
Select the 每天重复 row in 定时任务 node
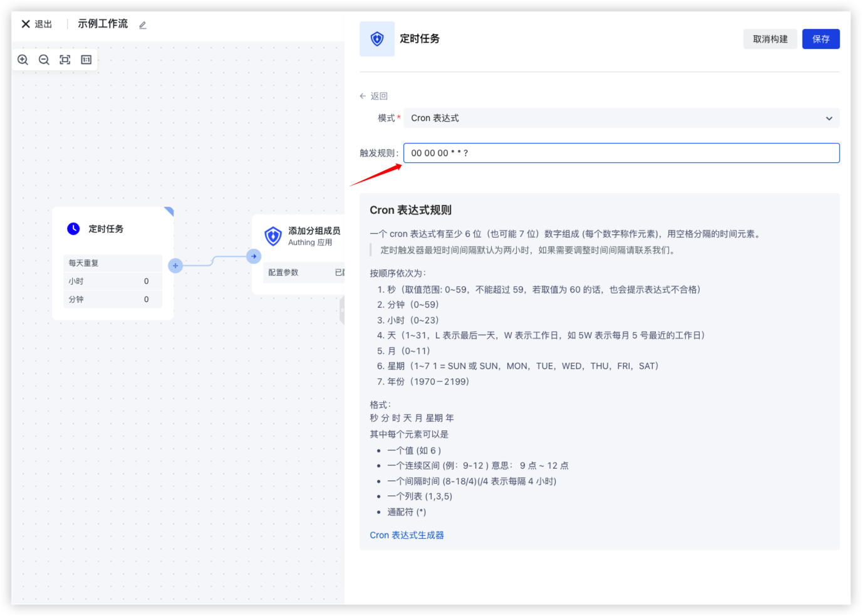[113, 263]
